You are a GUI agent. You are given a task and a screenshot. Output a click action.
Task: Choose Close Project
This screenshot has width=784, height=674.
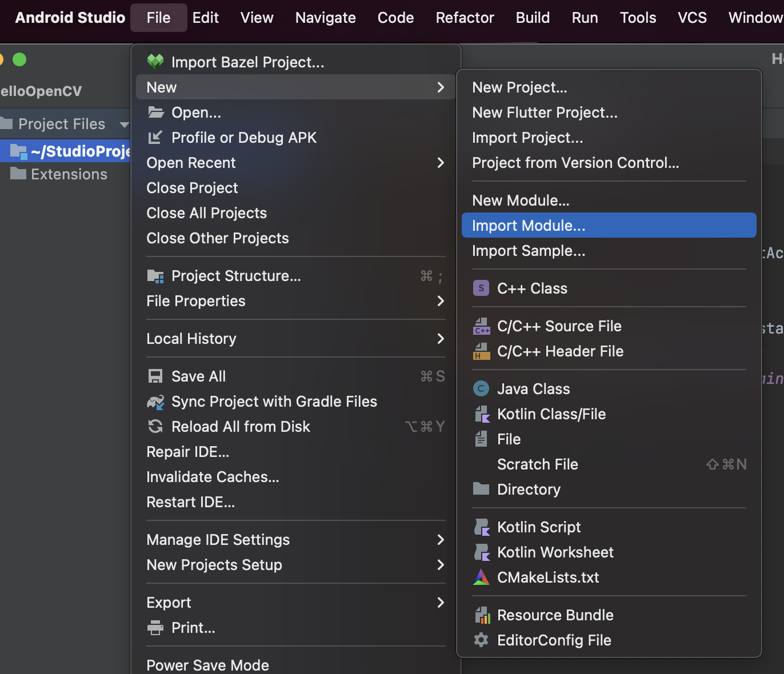(x=296, y=188)
